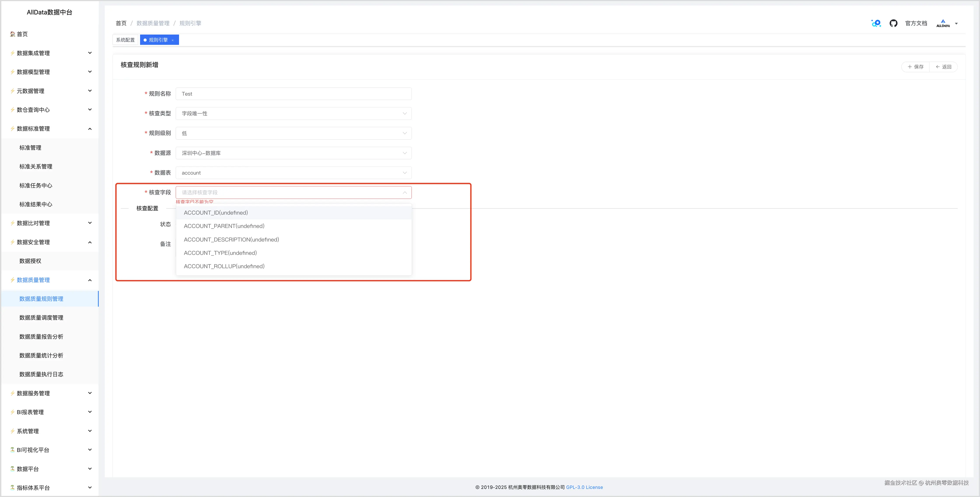Select ACCOUNT_PARENT(undefined) option
The image size is (980, 497).
[x=294, y=226]
